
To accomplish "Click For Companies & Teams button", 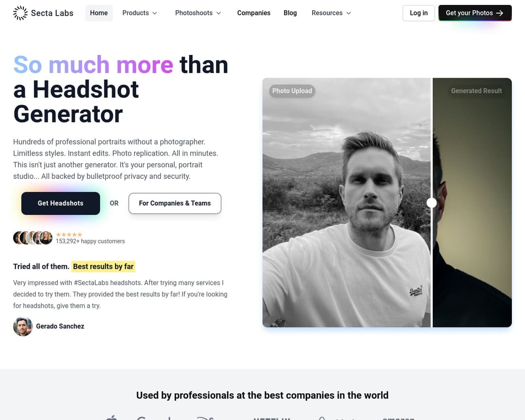I will tap(175, 203).
